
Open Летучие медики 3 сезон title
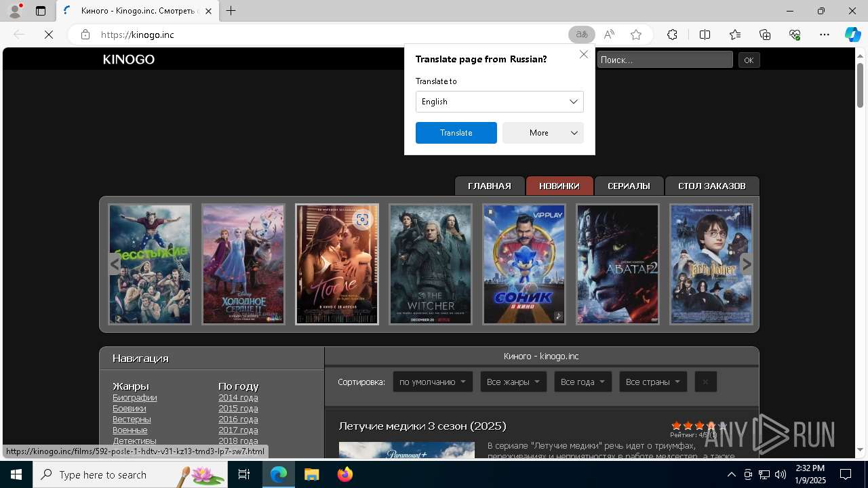tap(422, 426)
